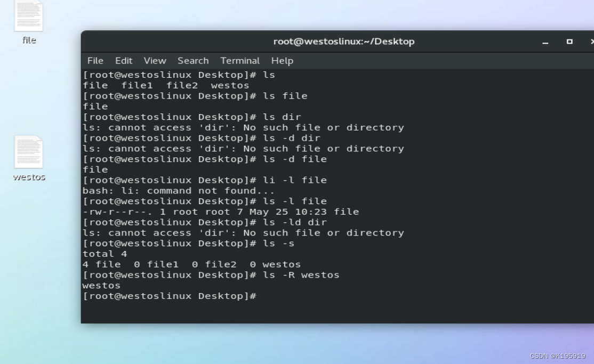
Task: Click the empty last prompt line in terminal
Action: (170, 296)
